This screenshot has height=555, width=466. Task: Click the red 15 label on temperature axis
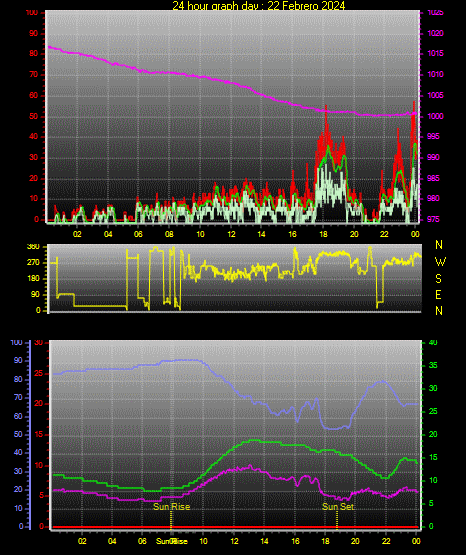tap(39, 434)
